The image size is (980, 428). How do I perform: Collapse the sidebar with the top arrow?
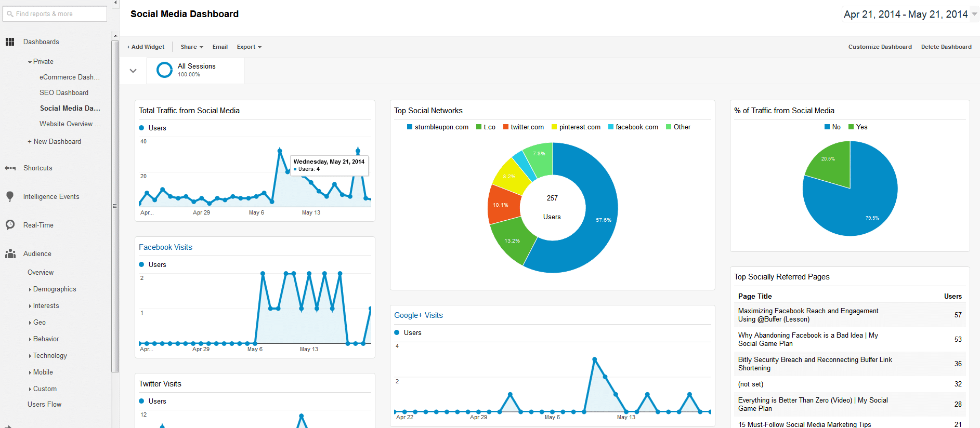[115, 3]
